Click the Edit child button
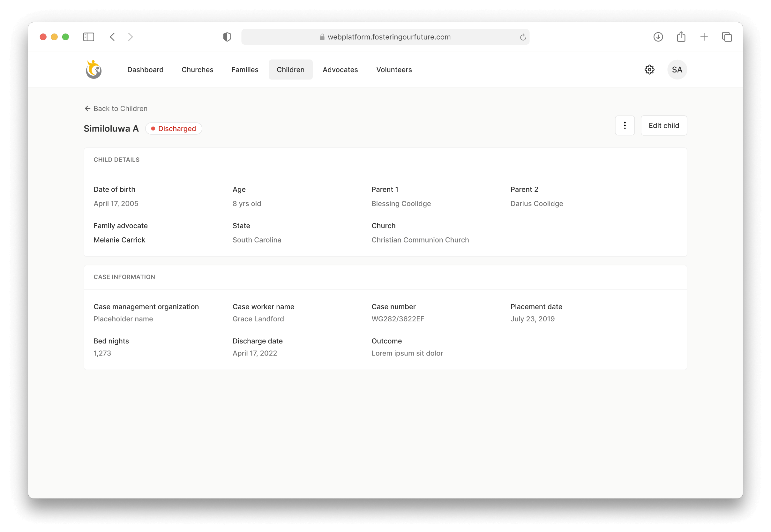Screen dimensions: 771x532 click(x=663, y=125)
